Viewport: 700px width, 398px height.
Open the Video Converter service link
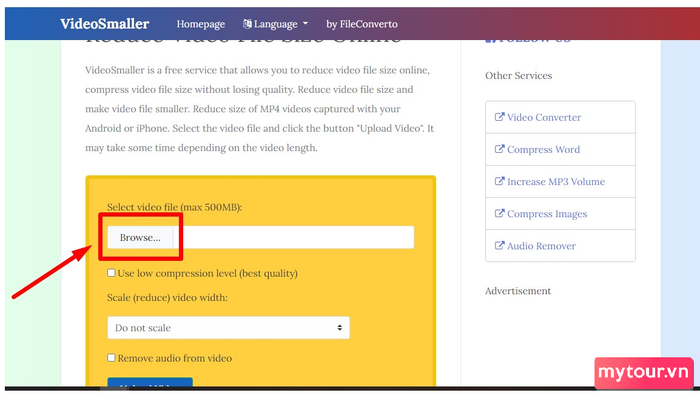[x=544, y=117]
